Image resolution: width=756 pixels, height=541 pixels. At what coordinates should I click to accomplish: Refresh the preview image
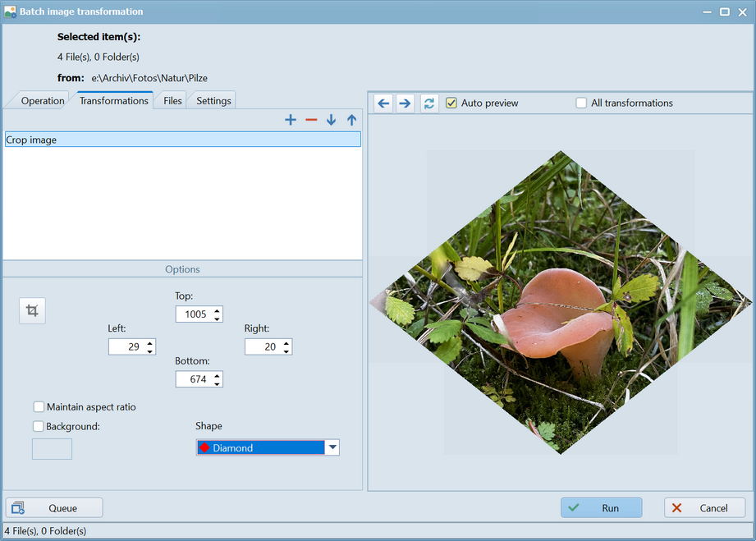429,103
